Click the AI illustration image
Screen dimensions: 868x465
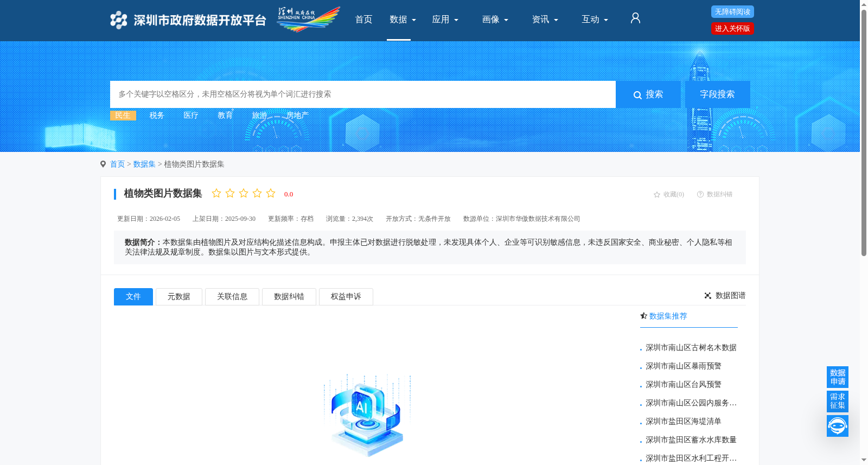367,415
